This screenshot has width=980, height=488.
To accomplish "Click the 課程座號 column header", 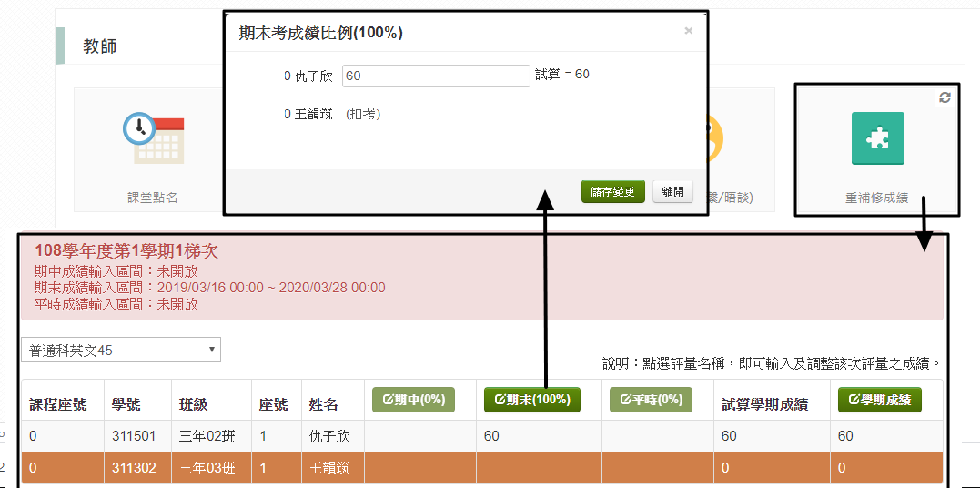I will pos(58,404).
